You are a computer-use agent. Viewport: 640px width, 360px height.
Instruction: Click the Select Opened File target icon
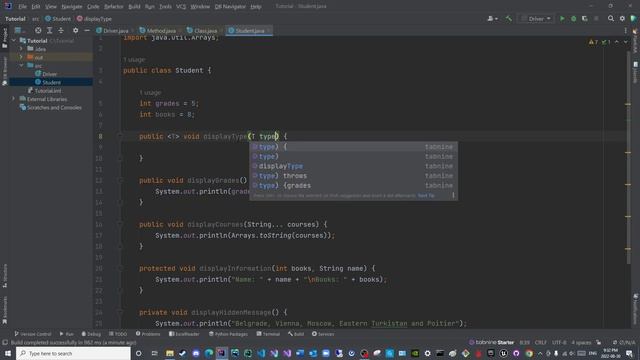(38, 30)
